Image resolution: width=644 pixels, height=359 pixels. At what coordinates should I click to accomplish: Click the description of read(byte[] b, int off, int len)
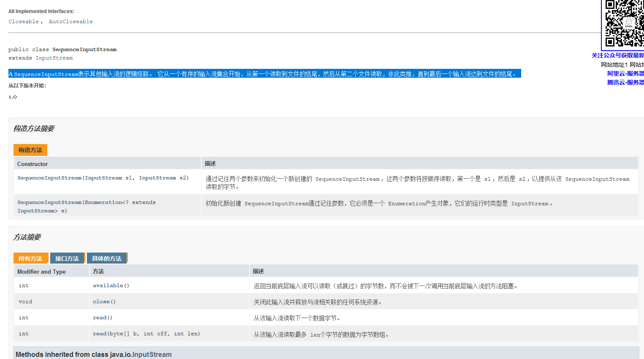321,335
